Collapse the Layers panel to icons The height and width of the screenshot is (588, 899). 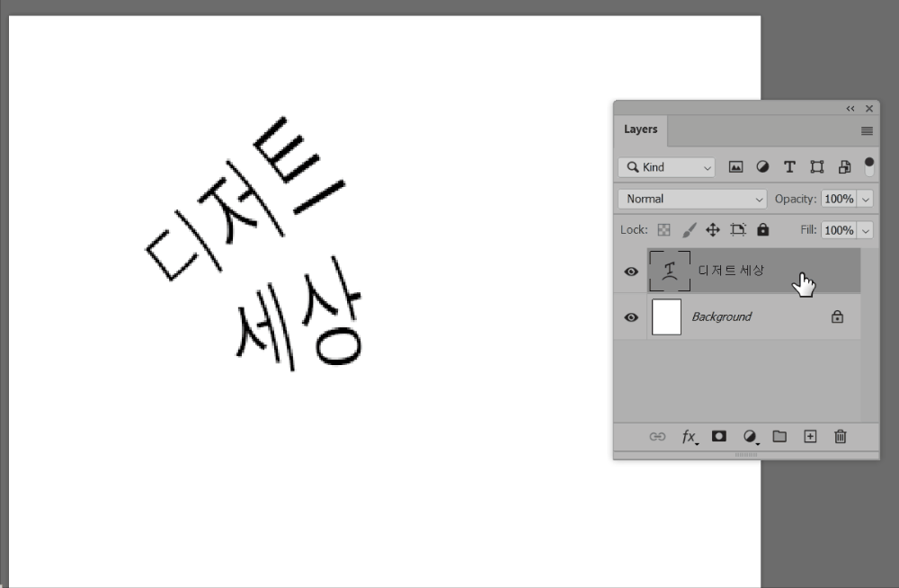pos(850,109)
